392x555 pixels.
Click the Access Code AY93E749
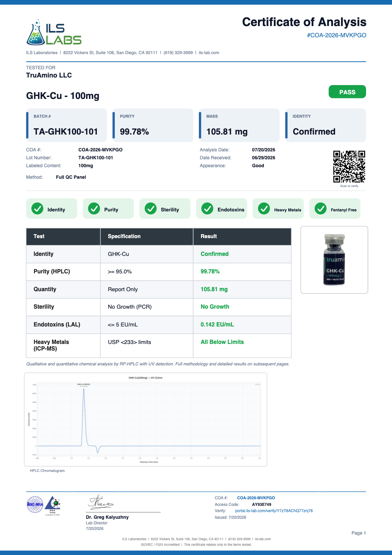(x=262, y=505)
